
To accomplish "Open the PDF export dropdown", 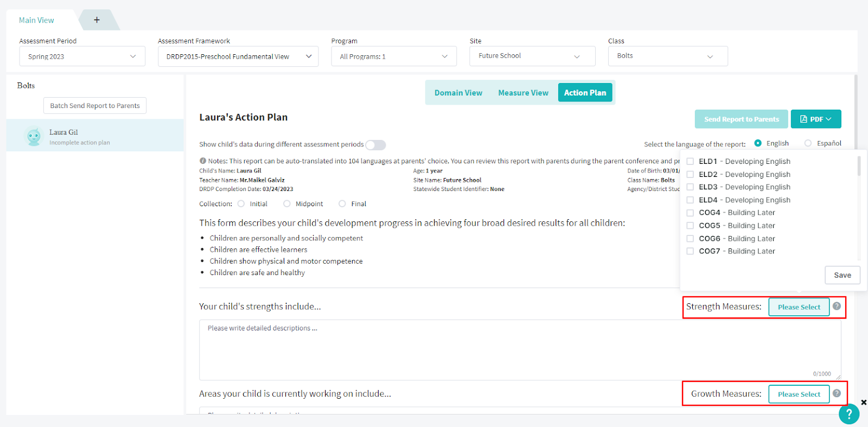I will coord(815,119).
